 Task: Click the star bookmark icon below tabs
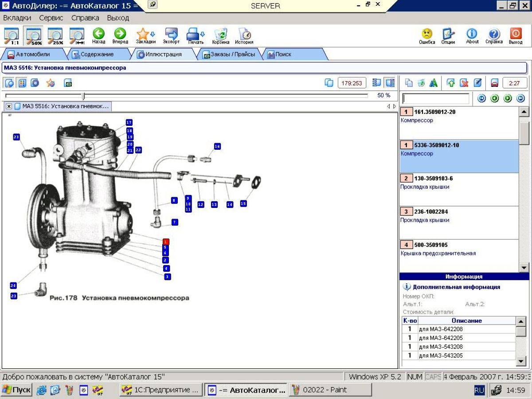[51, 82]
